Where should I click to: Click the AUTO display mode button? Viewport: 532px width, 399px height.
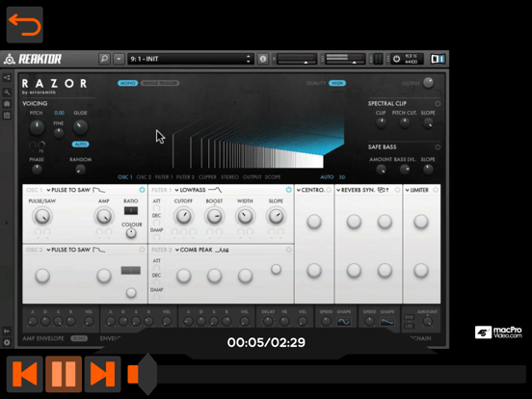[327, 177]
